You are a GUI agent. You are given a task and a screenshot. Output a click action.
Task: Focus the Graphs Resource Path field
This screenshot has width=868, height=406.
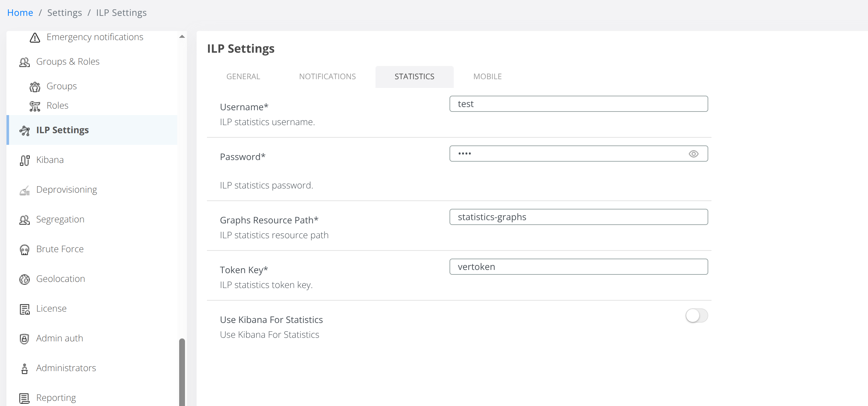coord(578,217)
